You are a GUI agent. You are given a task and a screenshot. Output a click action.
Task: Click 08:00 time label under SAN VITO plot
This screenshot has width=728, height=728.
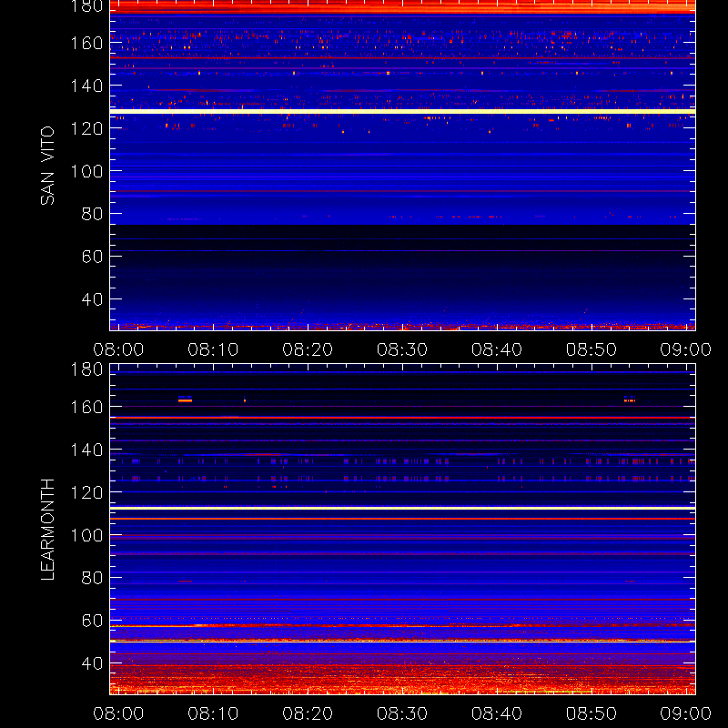[x=118, y=349]
